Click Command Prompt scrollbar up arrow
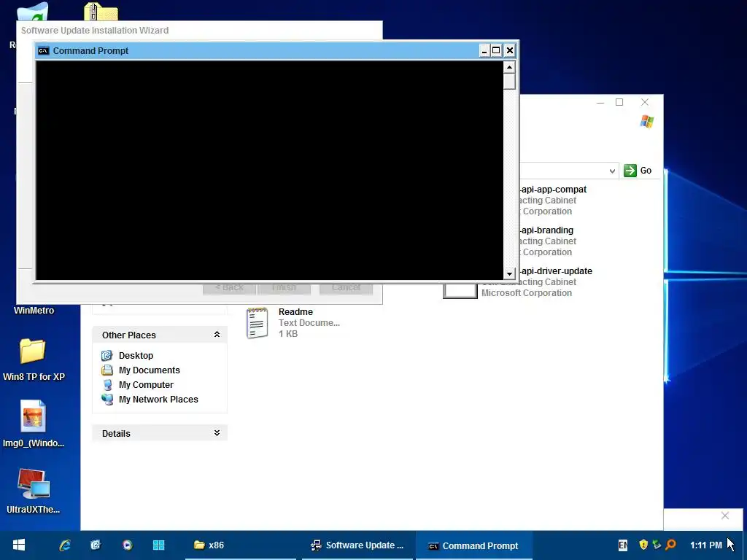The width and height of the screenshot is (747, 560). click(x=509, y=67)
